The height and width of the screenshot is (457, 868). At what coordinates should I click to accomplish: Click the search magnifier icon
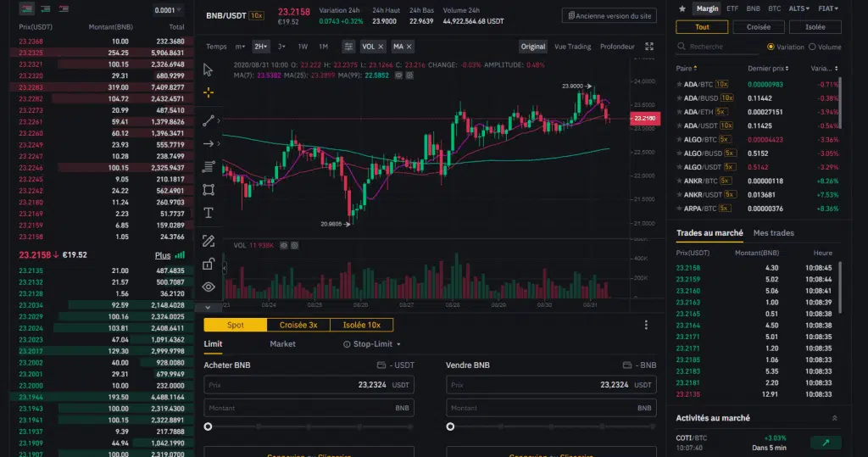coord(682,47)
